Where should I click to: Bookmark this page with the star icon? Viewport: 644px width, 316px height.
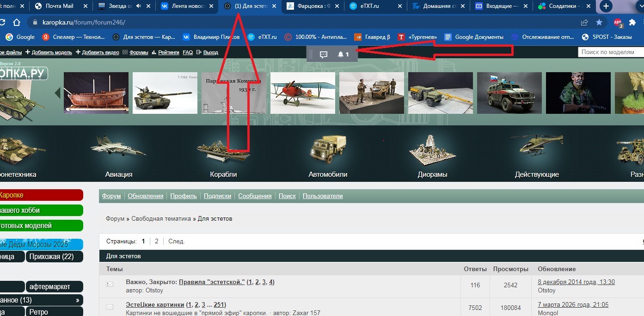(x=599, y=22)
